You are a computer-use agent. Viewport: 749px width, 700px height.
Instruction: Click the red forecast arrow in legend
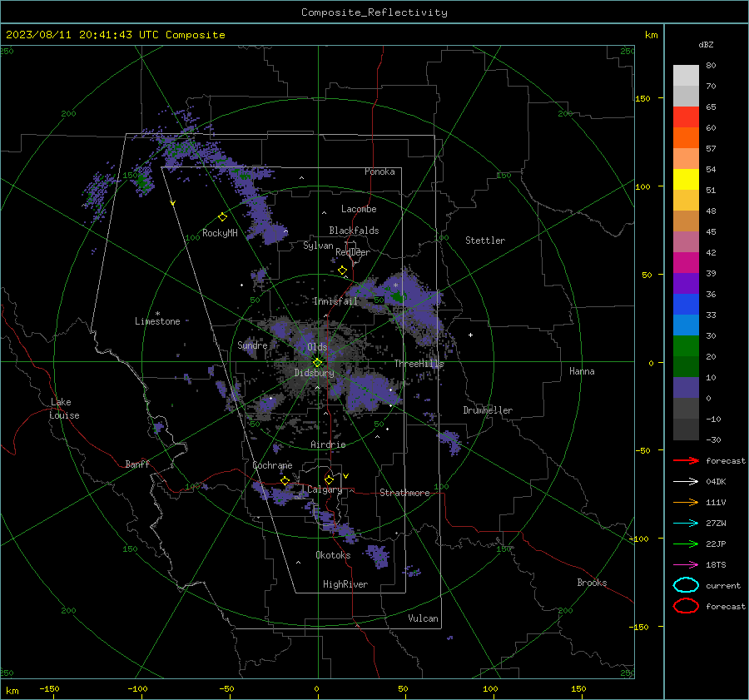click(x=686, y=460)
